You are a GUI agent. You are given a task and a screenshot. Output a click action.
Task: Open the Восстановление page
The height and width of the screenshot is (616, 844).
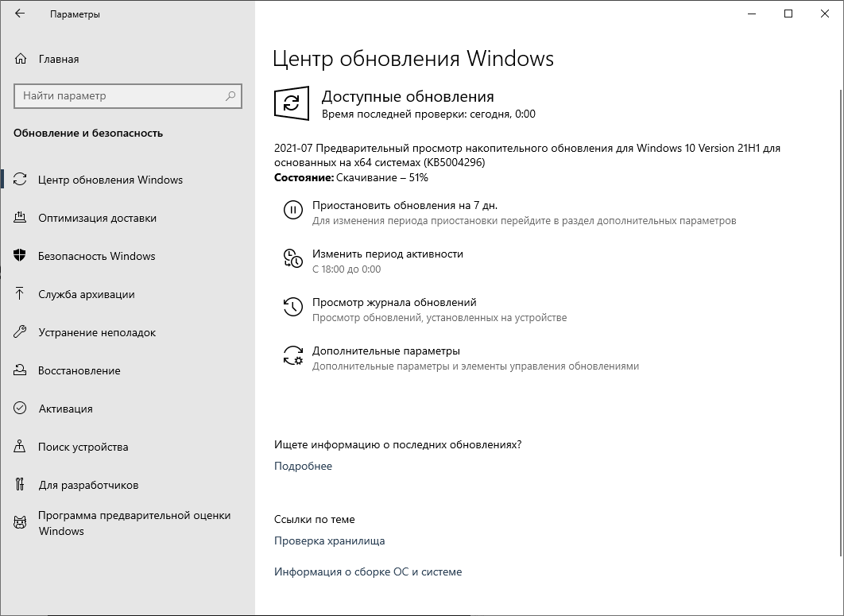pyautogui.click(x=79, y=370)
